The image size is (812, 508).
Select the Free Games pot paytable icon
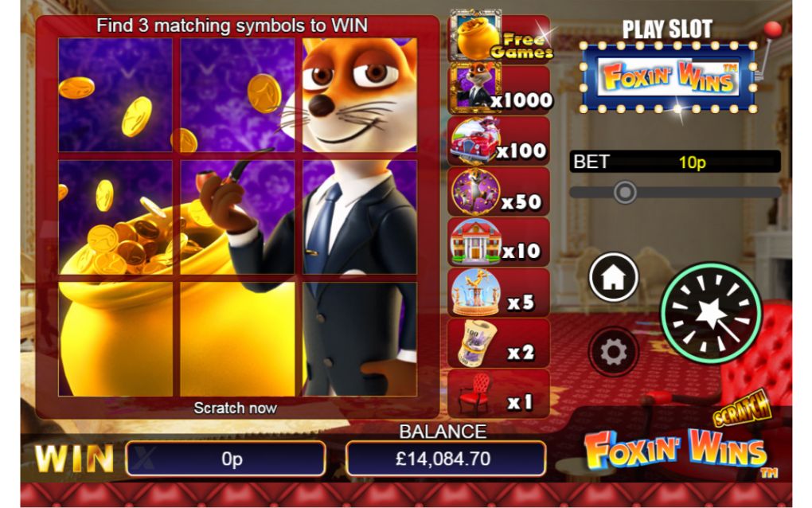click(475, 34)
